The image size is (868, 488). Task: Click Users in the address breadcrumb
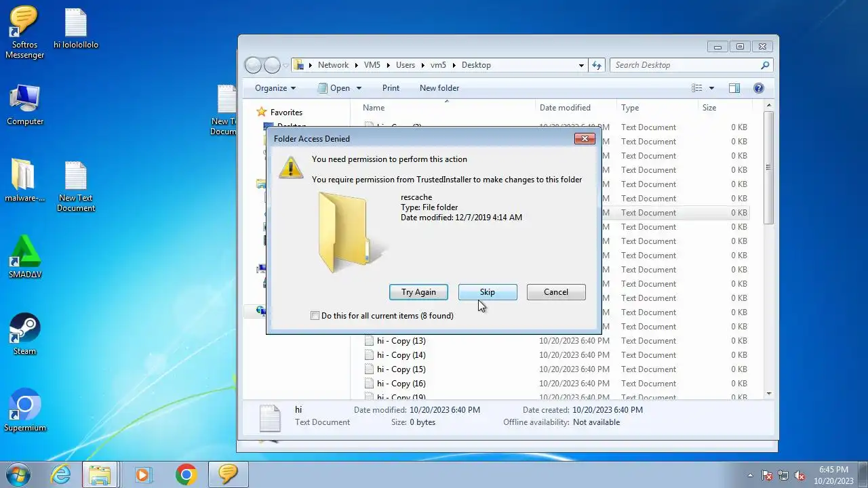[406, 65]
